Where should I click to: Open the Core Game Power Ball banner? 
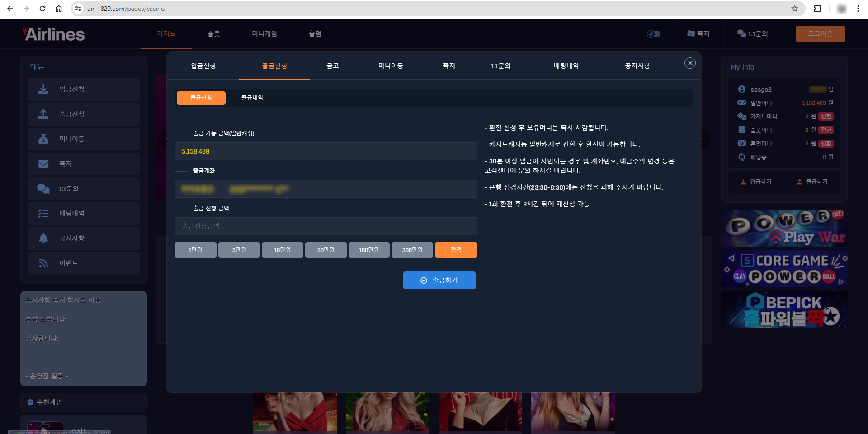(x=784, y=269)
